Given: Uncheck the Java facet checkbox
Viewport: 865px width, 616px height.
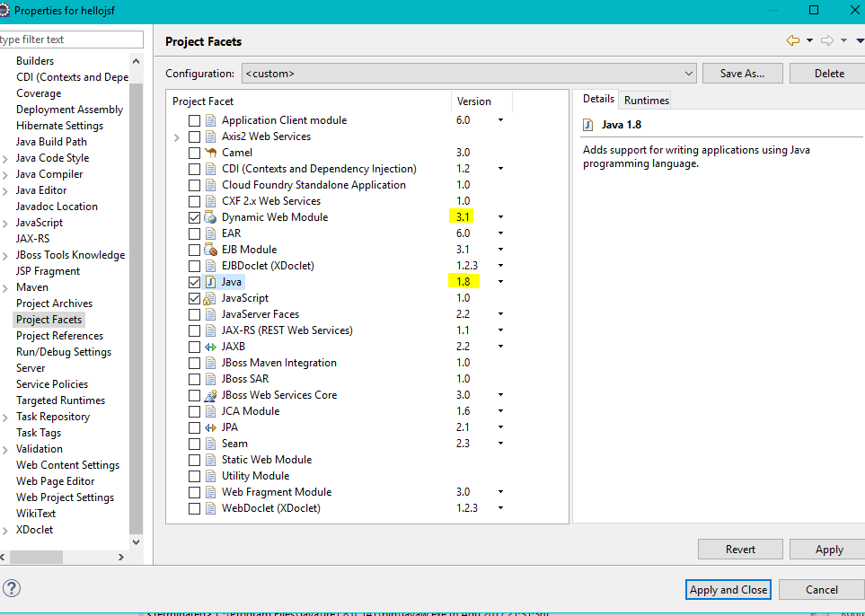Looking at the screenshot, I should (x=194, y=282).
